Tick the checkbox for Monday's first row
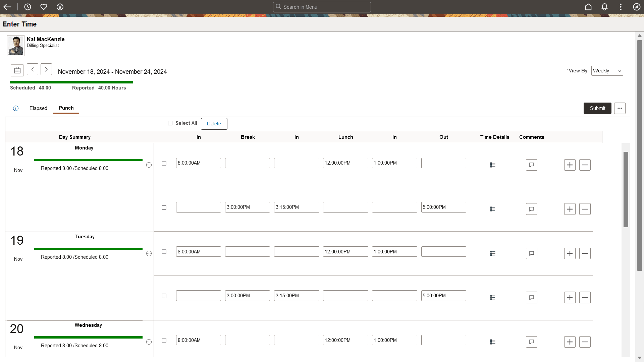Screen dimensions: 644x362 click(x=164, y=163)
